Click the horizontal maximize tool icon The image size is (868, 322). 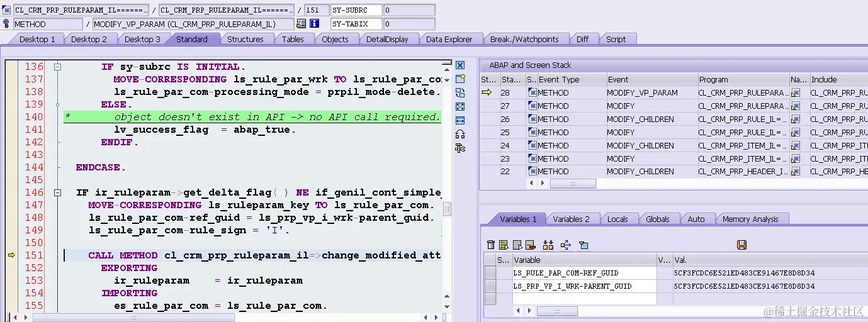(x=460, y=120)
